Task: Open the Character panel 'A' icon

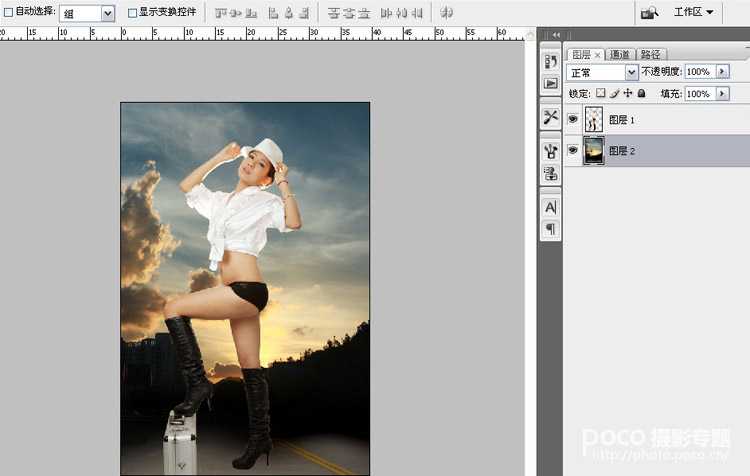Action: tap(550, 207)
